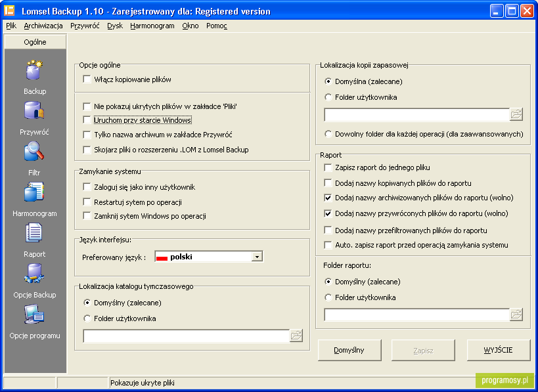Open the Filtr magnifier icon
538x392 pixels.
[x=34, y=151]
